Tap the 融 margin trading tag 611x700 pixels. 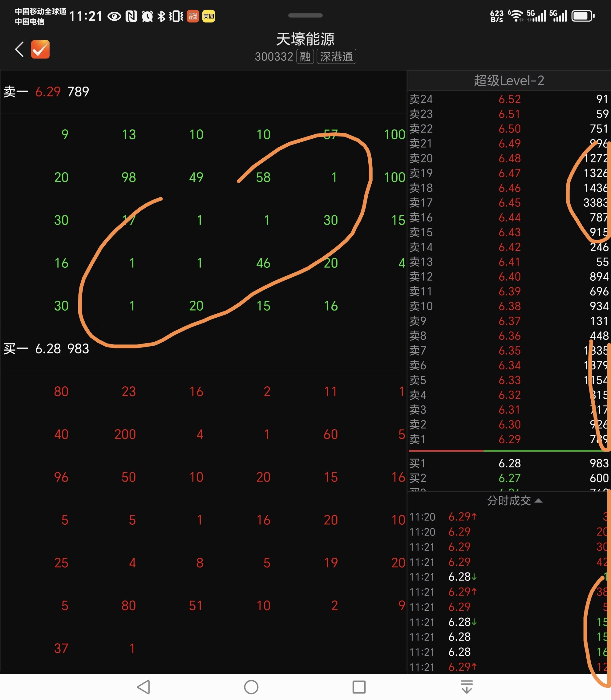coord(305,57)
